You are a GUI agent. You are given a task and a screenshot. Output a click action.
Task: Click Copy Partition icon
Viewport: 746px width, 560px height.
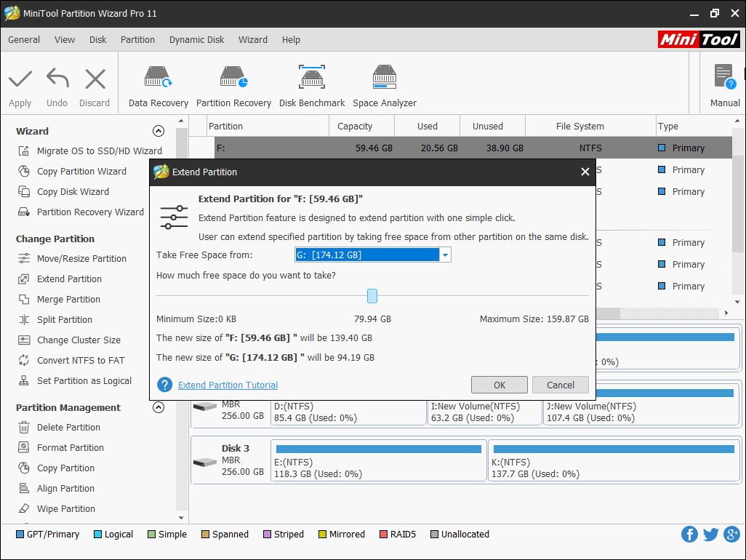coord(24,468)
